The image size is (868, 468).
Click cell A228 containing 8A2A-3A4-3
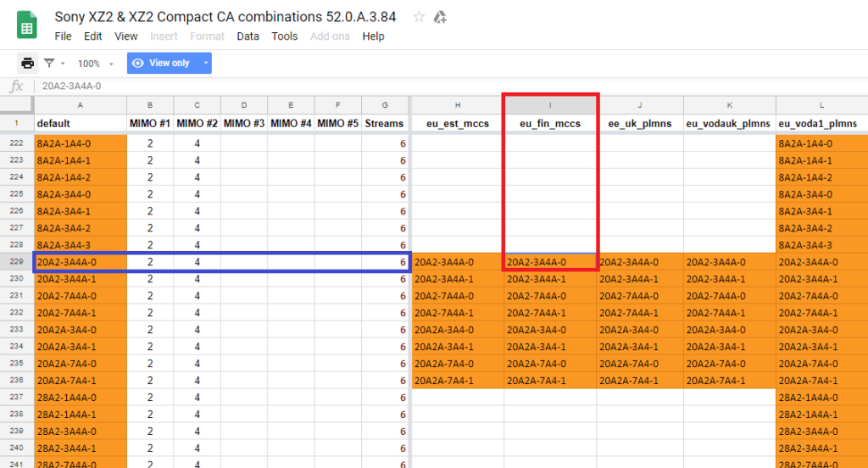click(x=81, y=245)
